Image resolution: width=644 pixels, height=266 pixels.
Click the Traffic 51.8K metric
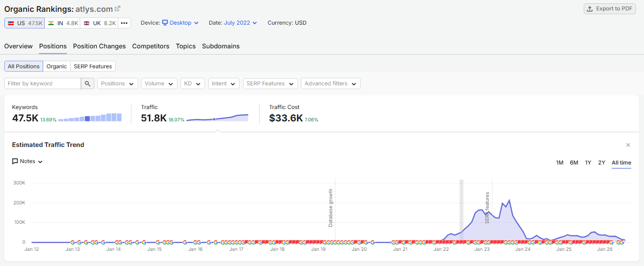coord(154,118)
